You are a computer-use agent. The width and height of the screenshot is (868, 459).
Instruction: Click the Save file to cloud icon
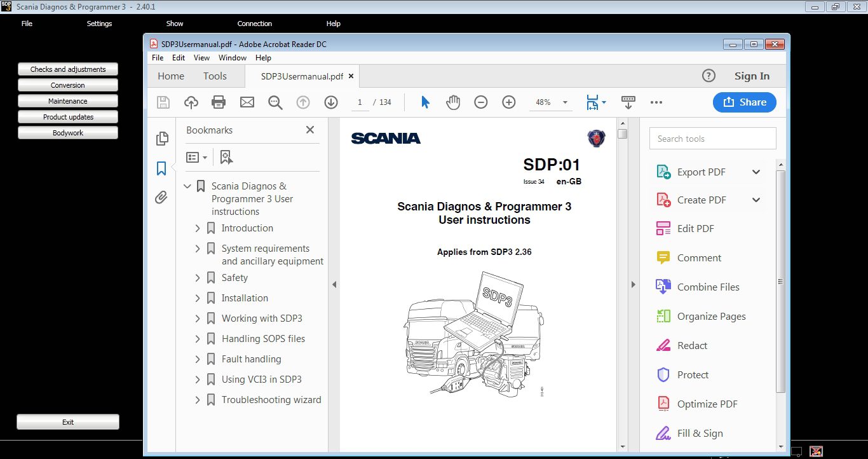[x=191, y=102]
